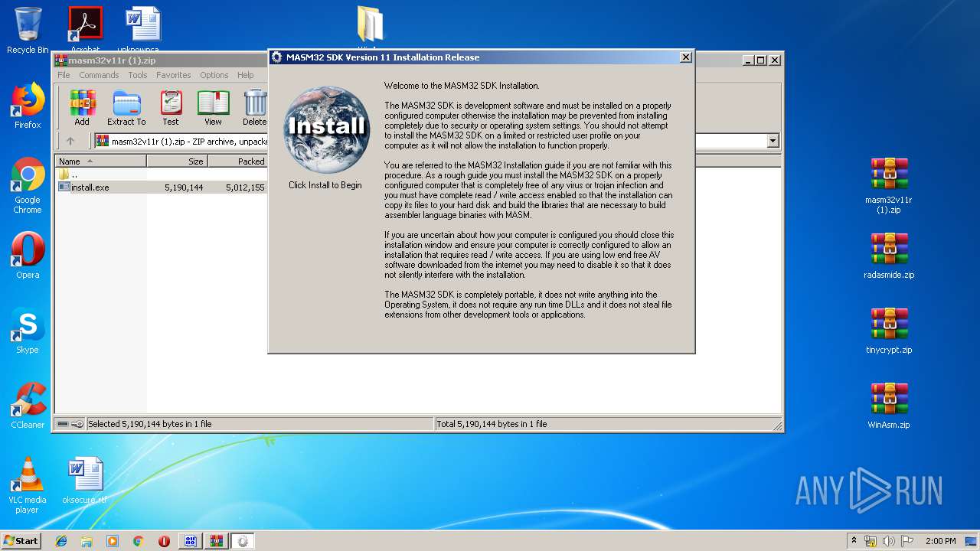Open the Firefox desktop shortcut
The height and width of the screenshot is (551, 980).
pyautogui.click(x=28, y=106)
